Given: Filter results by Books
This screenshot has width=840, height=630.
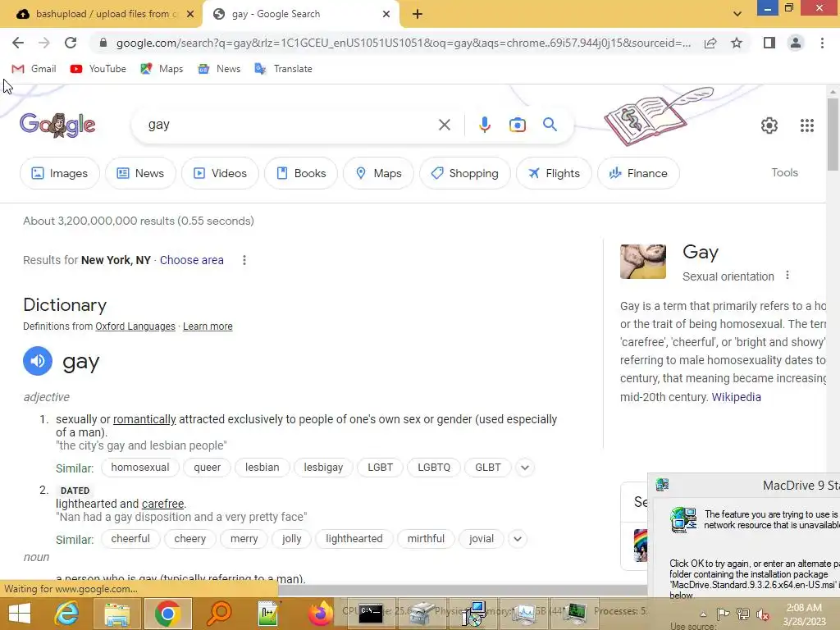Looking at the screenshot, I should click(301, 173).
